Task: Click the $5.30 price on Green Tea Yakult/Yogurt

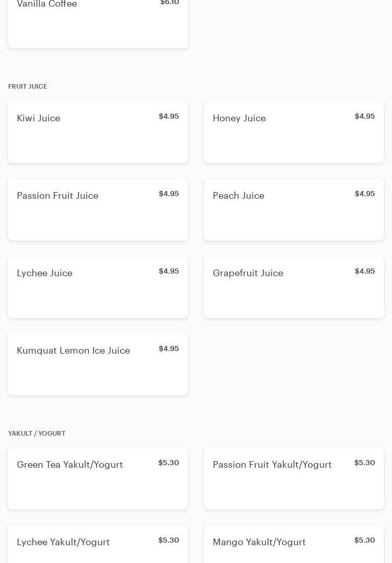Action: point(169,463)
